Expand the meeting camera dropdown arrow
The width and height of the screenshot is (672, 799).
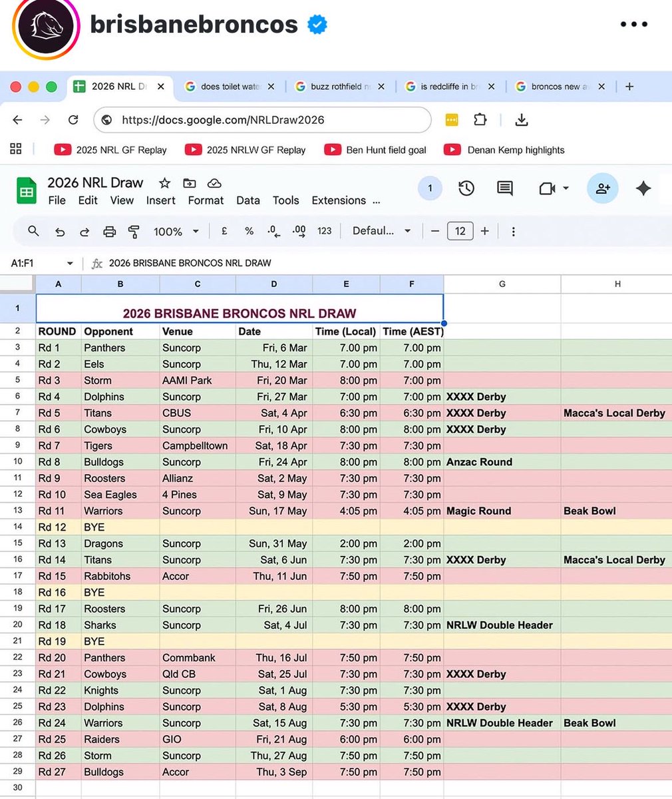point(566,188)
